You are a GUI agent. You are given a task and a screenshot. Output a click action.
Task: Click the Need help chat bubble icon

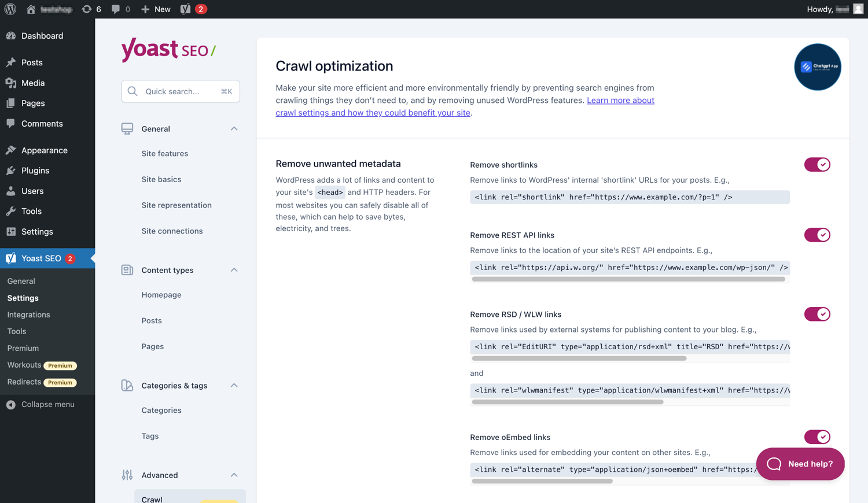tap(774, 464)
